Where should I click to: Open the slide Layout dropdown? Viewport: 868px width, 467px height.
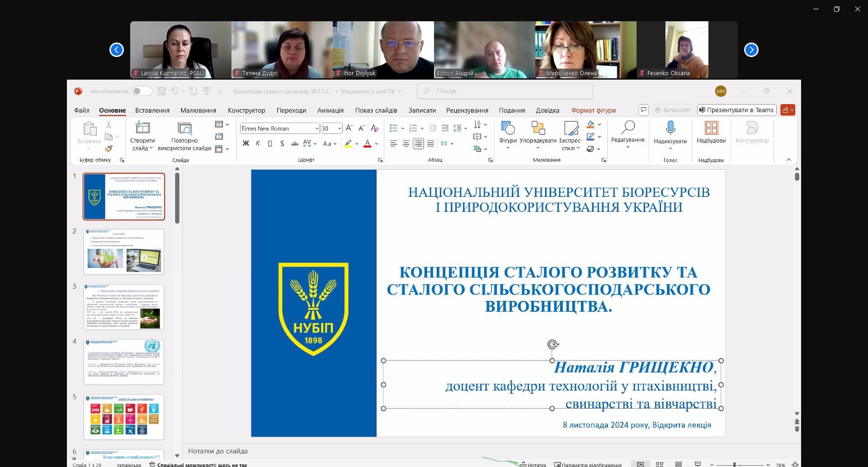222,124
